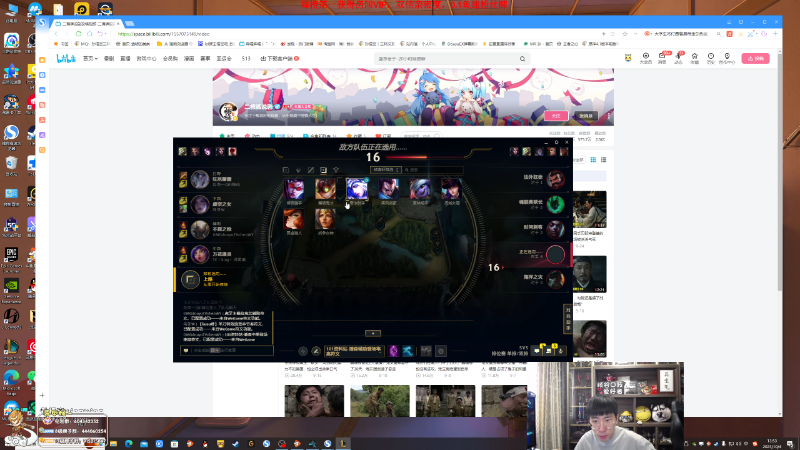800x450 pixels.
Task: Open first video thumbnail in bottom row
Action: [314, 401]
